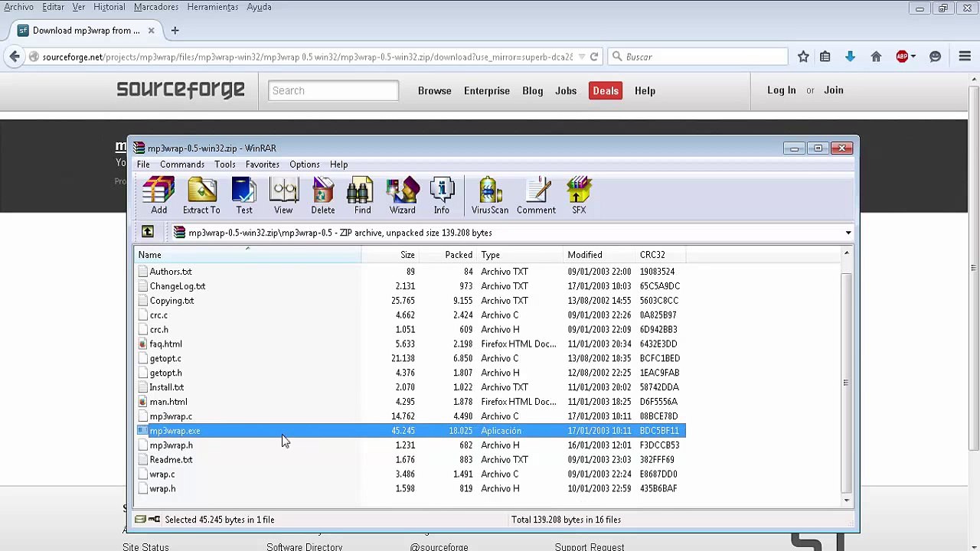Image resolution: width=980 pixels, height=551 pixels.
Task: Open the SourceForge Enterprise link
Action: click(487, 90)
